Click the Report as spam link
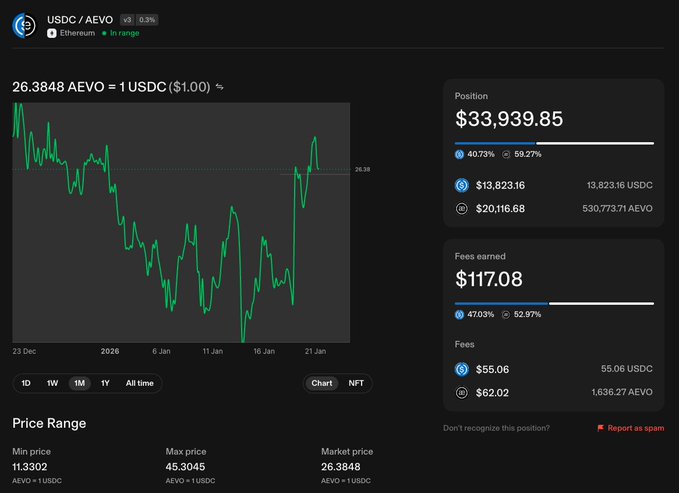The width and height of the screenshot is (679, 493). click(x=636, y=428)
